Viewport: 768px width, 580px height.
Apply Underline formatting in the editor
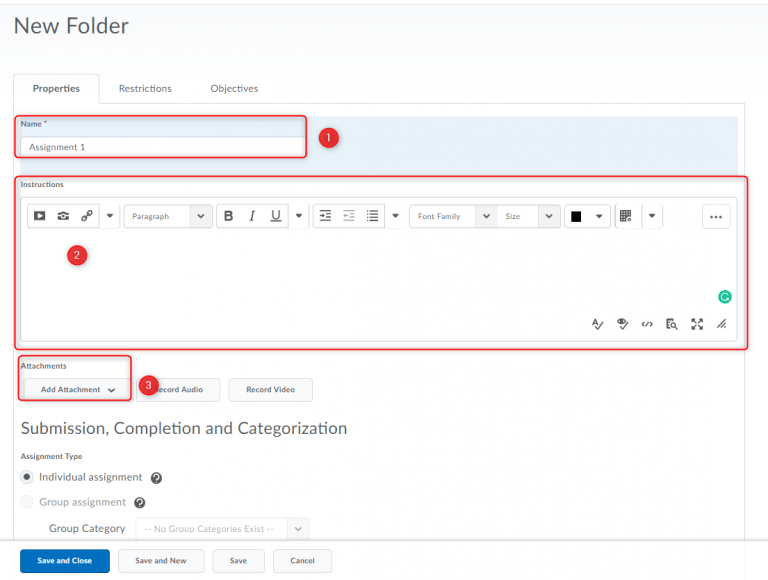[275, 216]
